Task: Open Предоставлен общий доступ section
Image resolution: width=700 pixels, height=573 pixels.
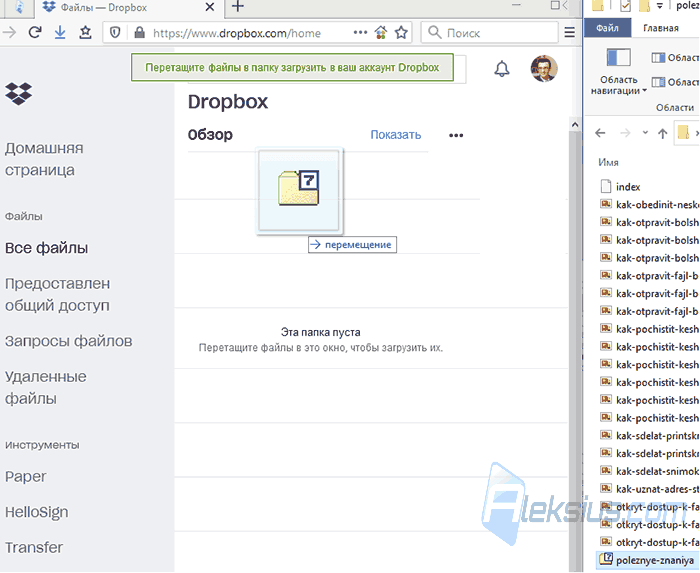Action: coord(57,295)
